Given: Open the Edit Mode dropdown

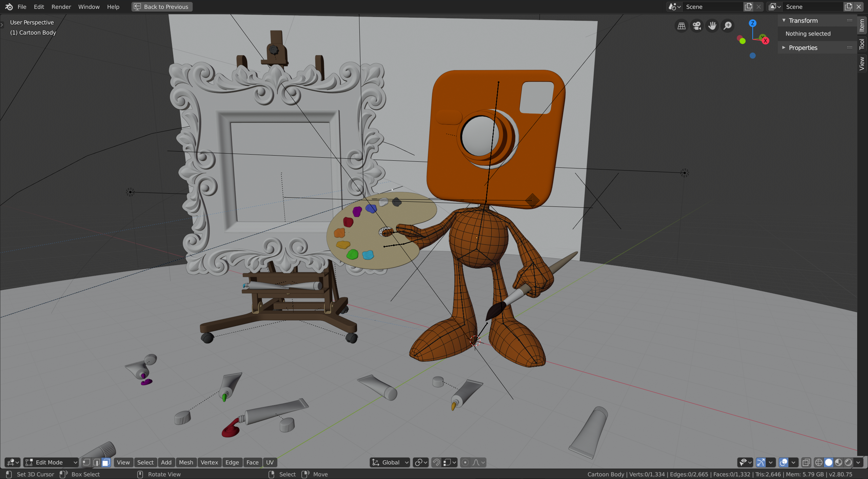Looking at the screenshot, I should (51, 462).
